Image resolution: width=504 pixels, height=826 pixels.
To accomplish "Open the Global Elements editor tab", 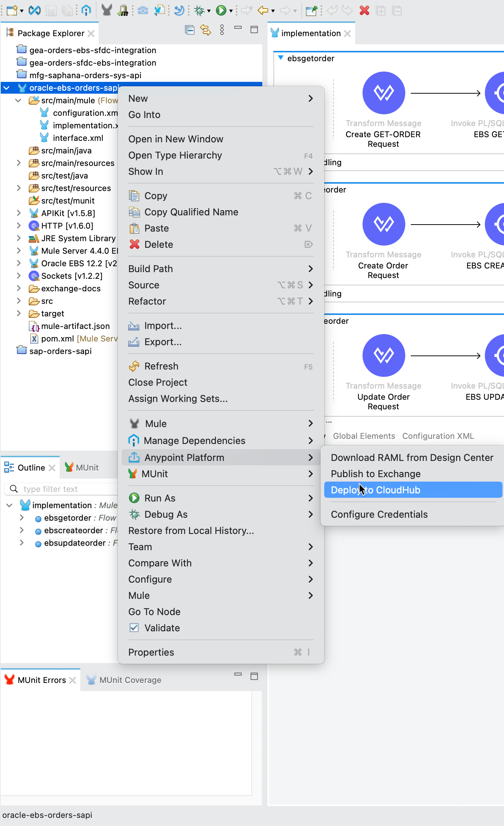I will pos(364,436).
